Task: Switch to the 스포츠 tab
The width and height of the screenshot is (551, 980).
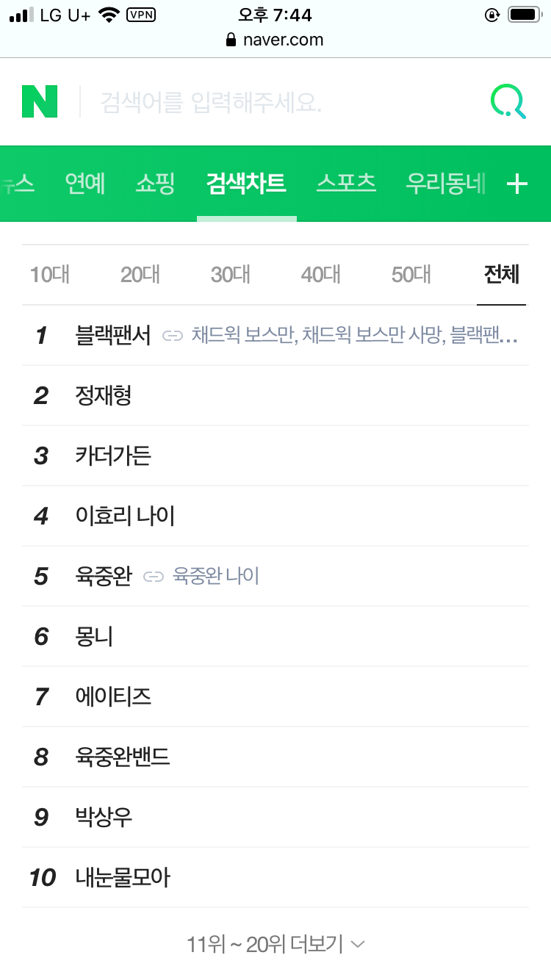Action: 346,184
